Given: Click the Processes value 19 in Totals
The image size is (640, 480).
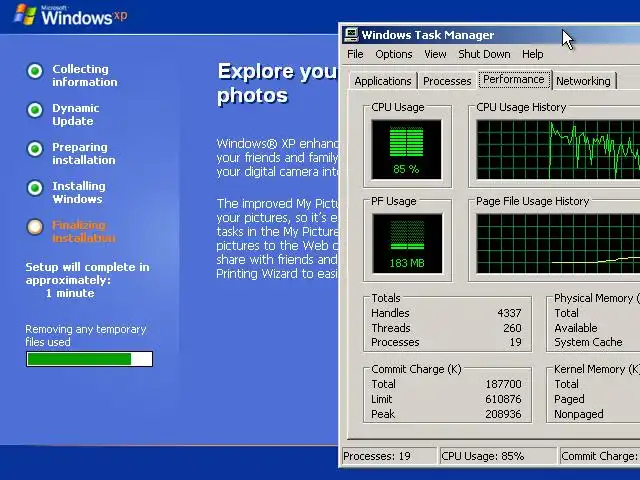Looking at the screenshot, I should [516, 342].
